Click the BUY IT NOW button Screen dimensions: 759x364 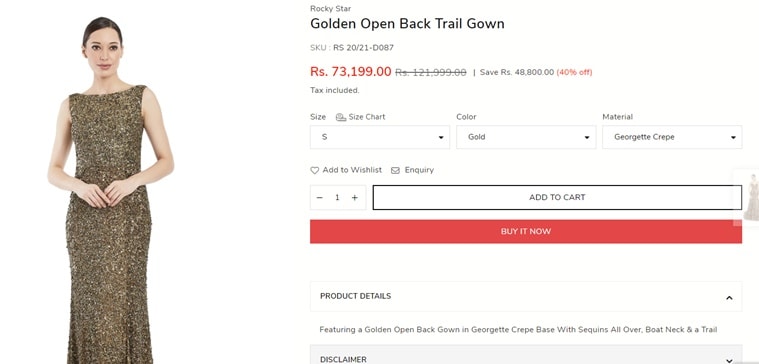[526, 231]
